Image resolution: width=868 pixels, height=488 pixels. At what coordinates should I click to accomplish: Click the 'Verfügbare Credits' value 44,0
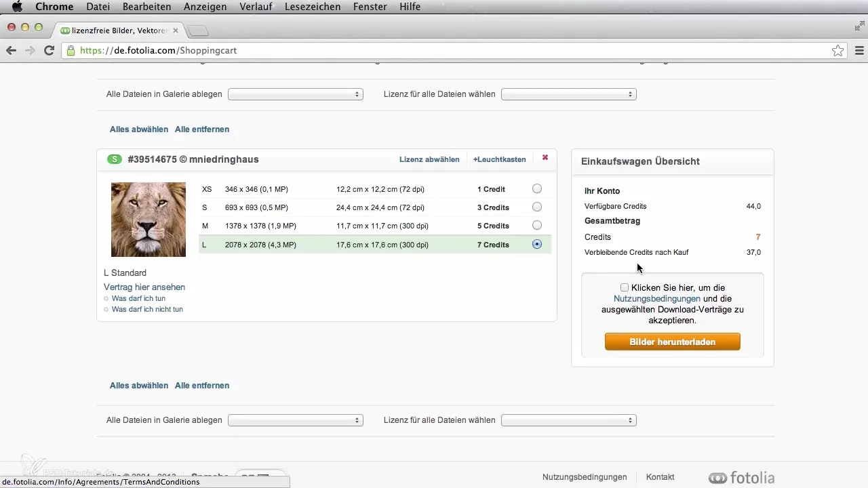coord(753,206)
